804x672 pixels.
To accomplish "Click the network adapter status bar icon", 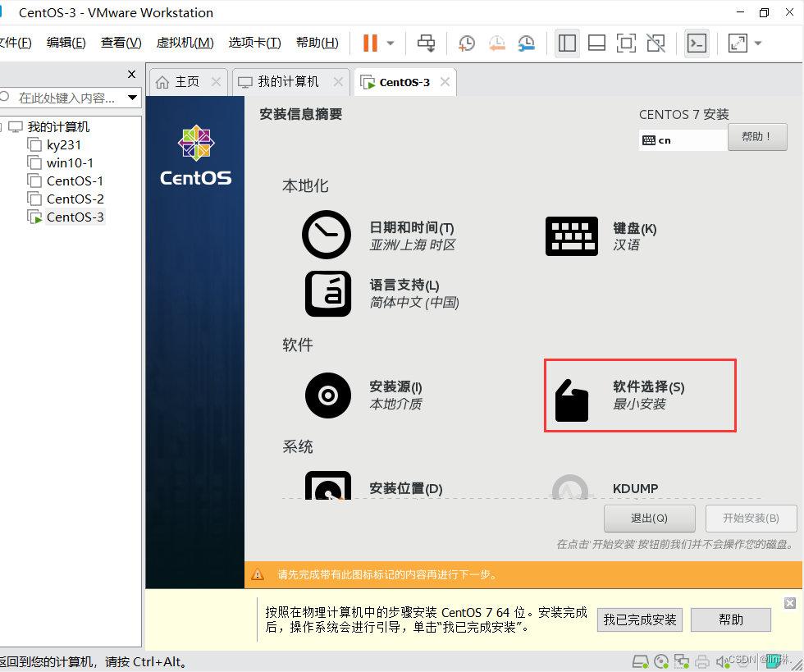I will (682, 661).
